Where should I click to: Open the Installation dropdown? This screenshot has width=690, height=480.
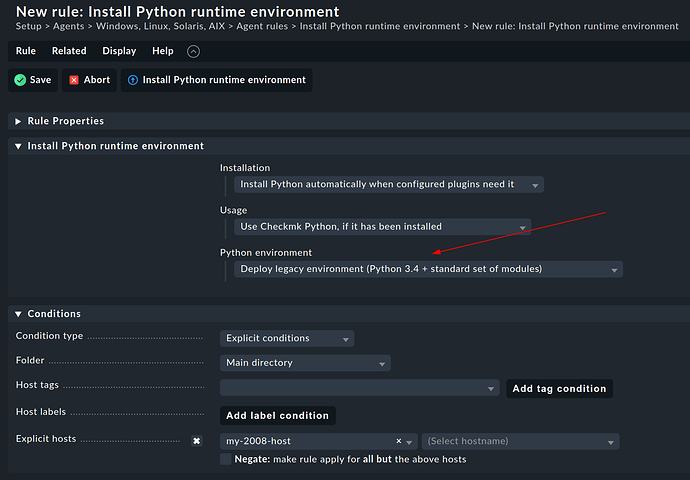[390, 185]
